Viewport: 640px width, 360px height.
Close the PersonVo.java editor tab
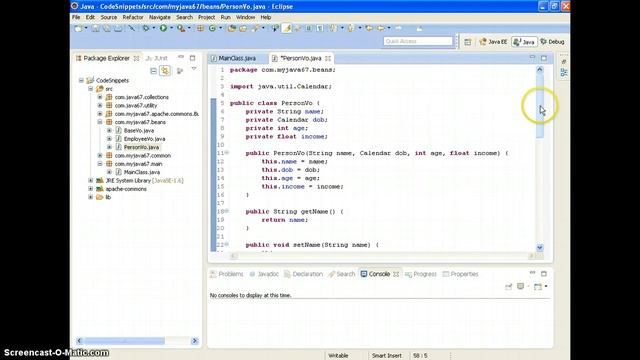click(x=328, y=58)
